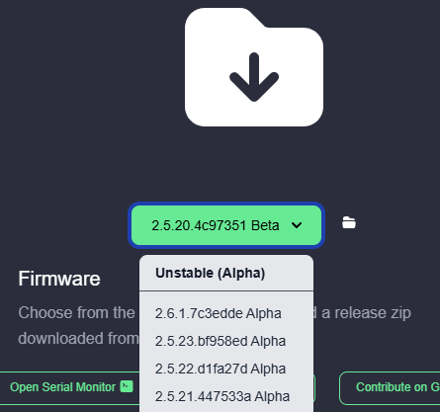Open the small folder icon to upload firmware file
Image resolution: width=440 pixels, height=412 pixels.
(x=349, y=223)
